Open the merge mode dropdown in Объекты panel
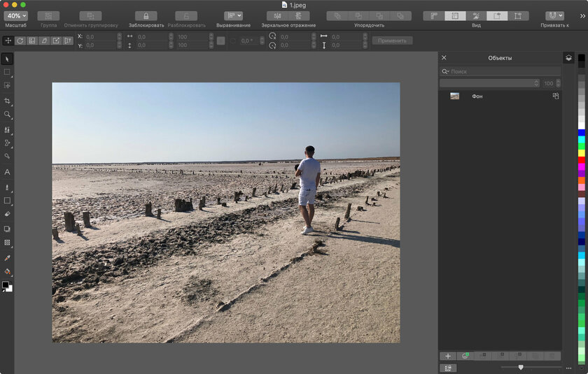This screenshot has width=588, height=374. [490, 83]
